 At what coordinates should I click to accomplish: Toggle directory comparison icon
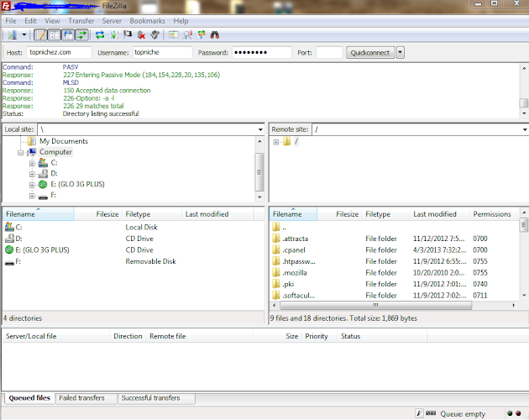(187, 34)
